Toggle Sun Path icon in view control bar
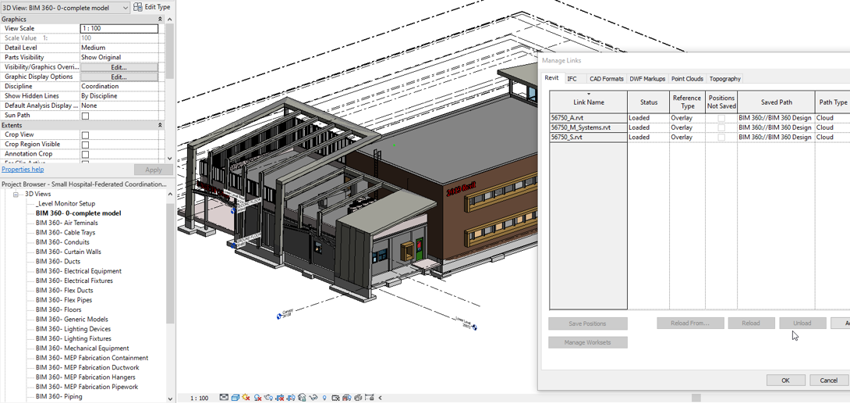The width and height of the screenshot is (850, 403). pyautogui.click(x=246, y=398)
